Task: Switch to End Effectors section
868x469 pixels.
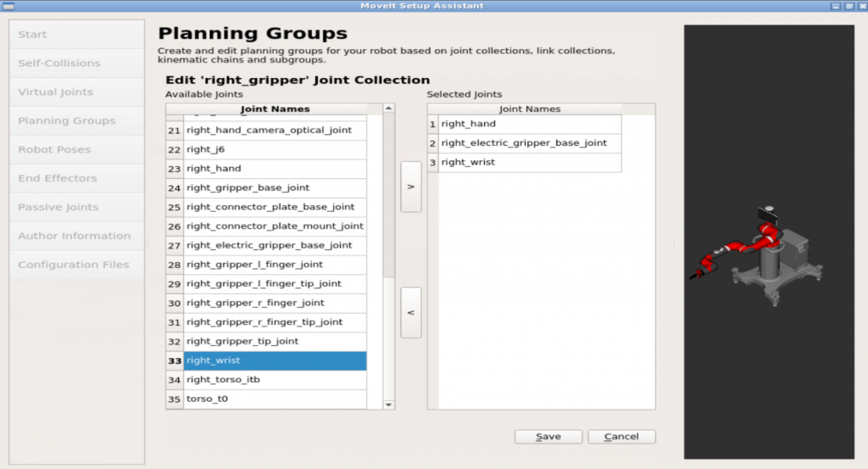Action: [76, 178]
